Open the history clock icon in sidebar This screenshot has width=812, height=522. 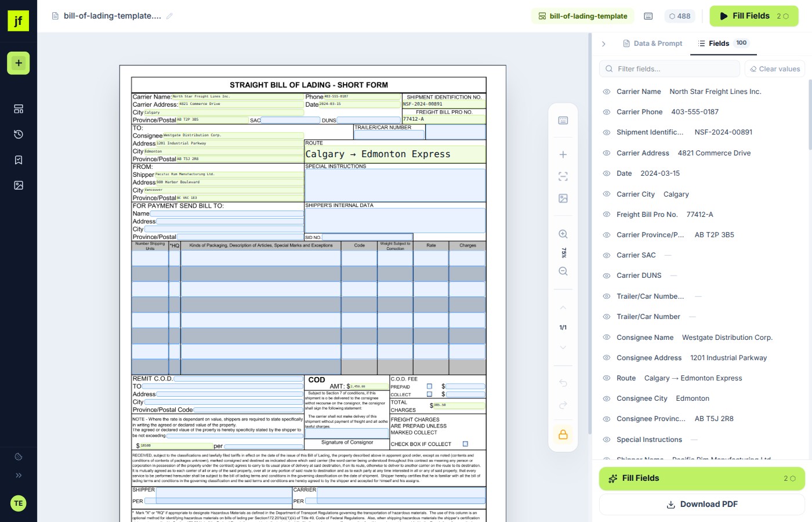[19, 135]
